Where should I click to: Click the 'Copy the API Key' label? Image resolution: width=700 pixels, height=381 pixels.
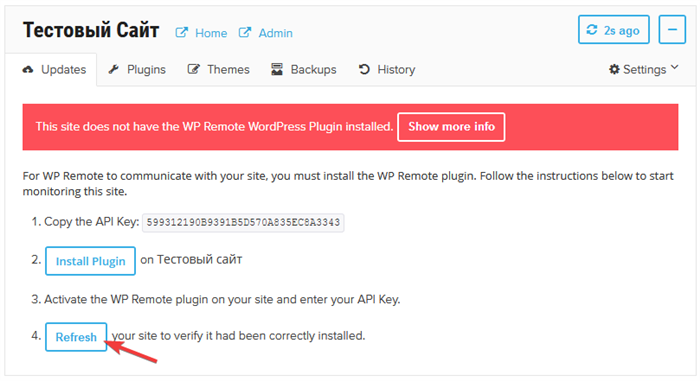click(92, 222)
